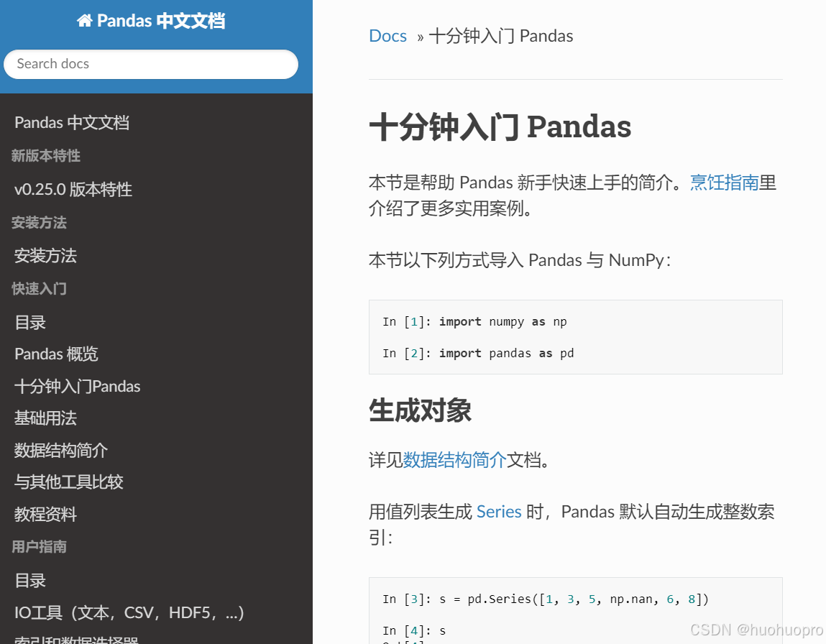Open 目录 under 用户指南 in sidebar
Screen dimensions: 826x644
[x=30, y=580]
